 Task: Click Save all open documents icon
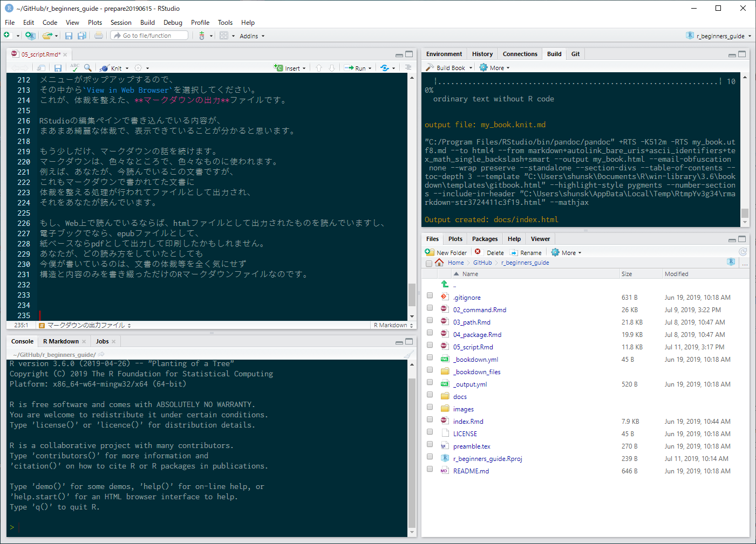[x=82, y=36]
